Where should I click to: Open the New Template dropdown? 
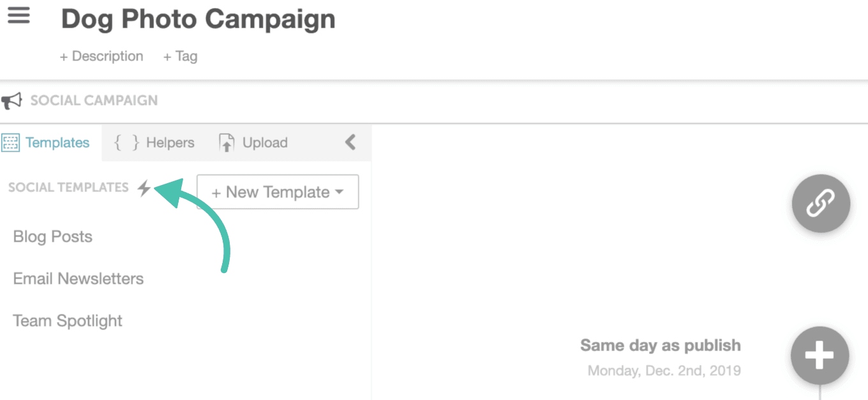pyautogui.click(x=278, y=192)
